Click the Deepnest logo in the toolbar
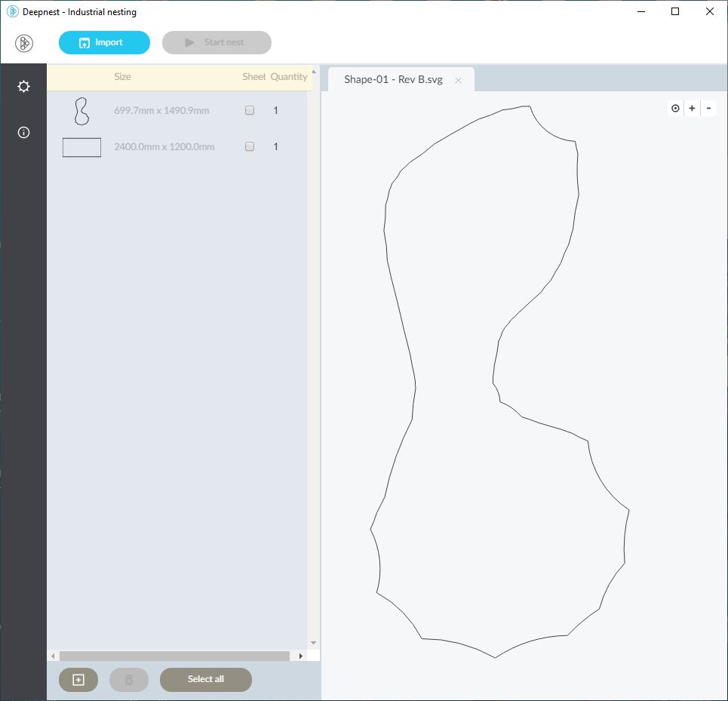 click(24, 43)
